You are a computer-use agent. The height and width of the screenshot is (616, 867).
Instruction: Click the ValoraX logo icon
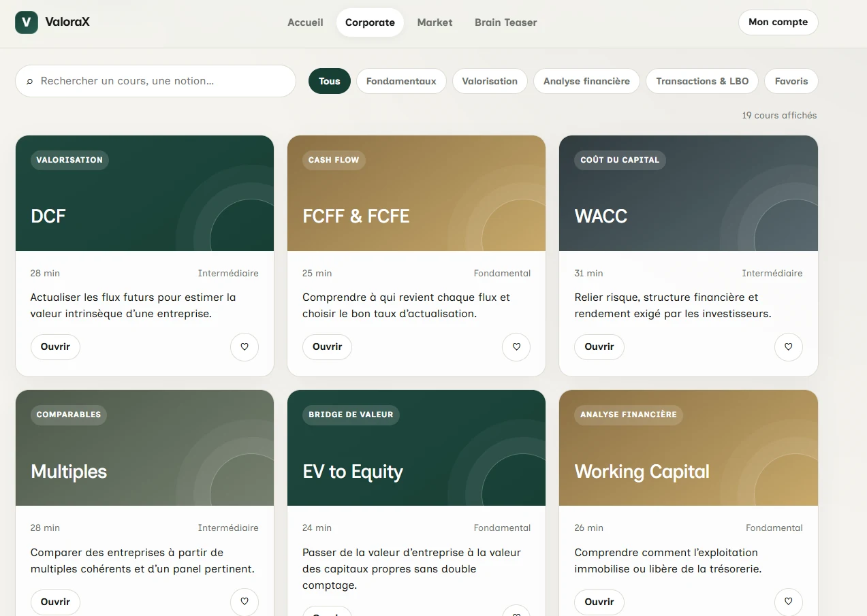click(27, 22)
